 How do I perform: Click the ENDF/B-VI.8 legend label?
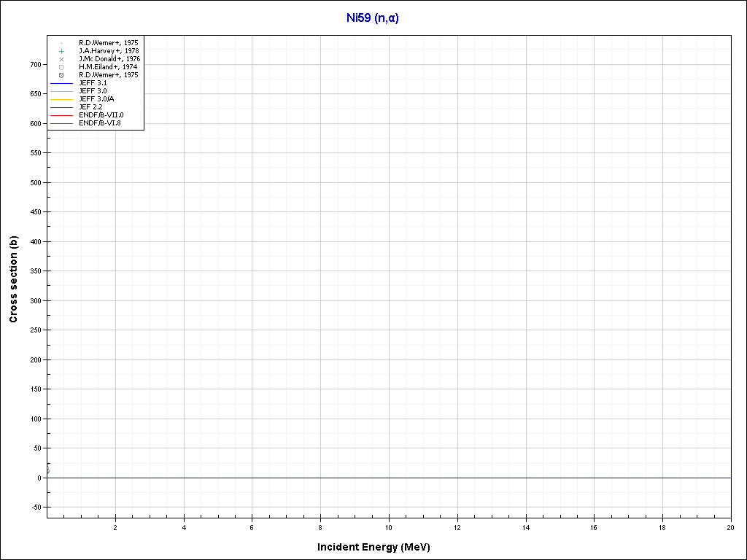point(100,123)
